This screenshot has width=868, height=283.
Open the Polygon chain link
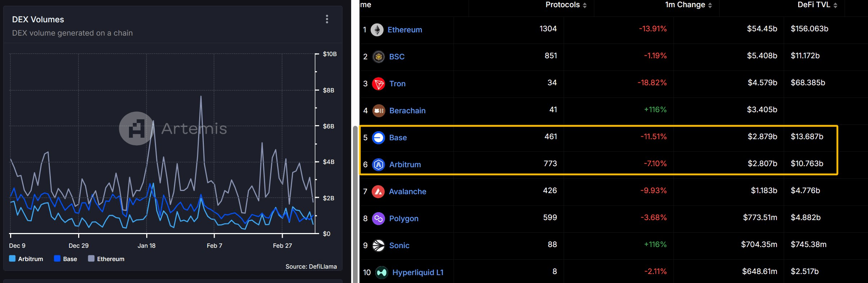point(404,219)
